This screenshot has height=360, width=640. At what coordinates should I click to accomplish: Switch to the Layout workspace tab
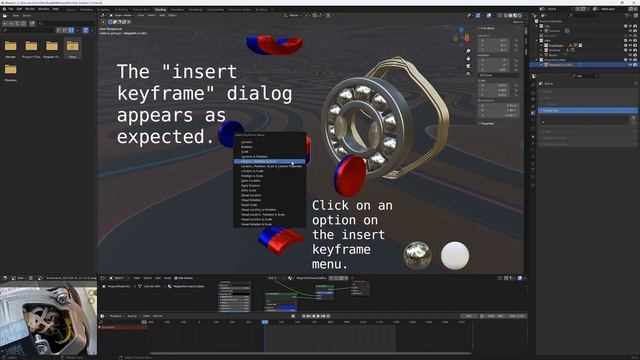[71, 9]
